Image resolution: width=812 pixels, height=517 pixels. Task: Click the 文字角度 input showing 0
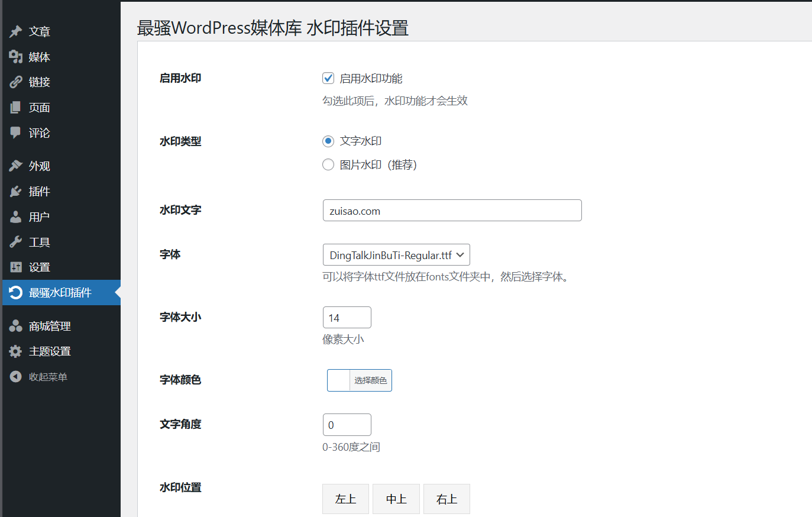347,425
